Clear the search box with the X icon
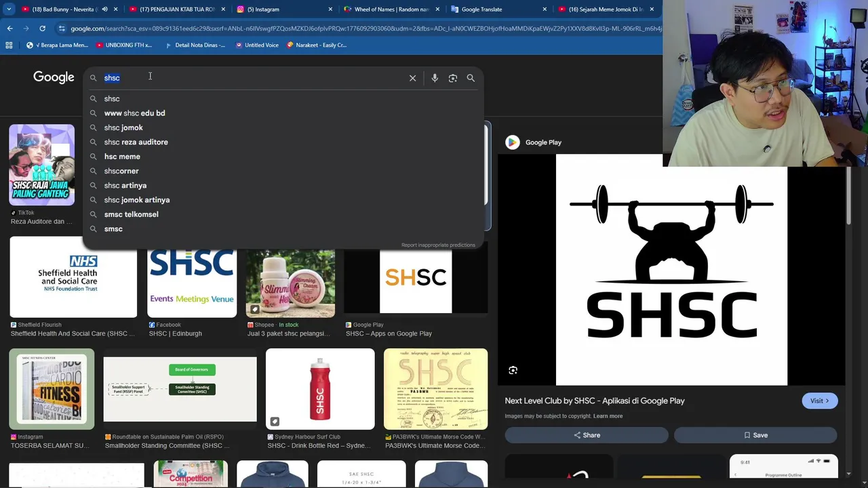 point(412,78)
